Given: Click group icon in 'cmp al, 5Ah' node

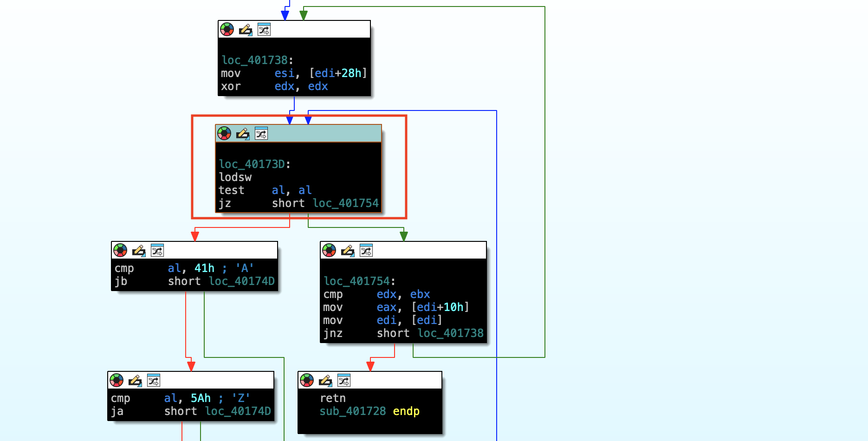Looking at the screenshot, I should tap(154, 380).
